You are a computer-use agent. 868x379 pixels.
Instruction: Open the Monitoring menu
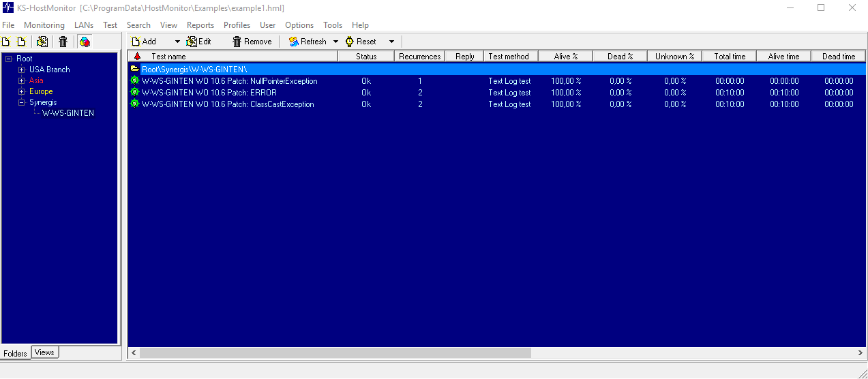point(44,25)
